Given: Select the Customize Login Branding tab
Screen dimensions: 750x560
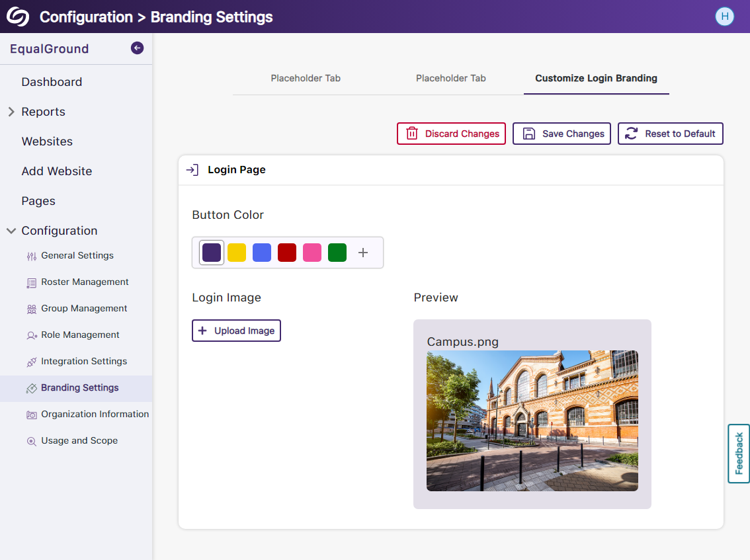Looking at the screenshot, I should 596,78.
